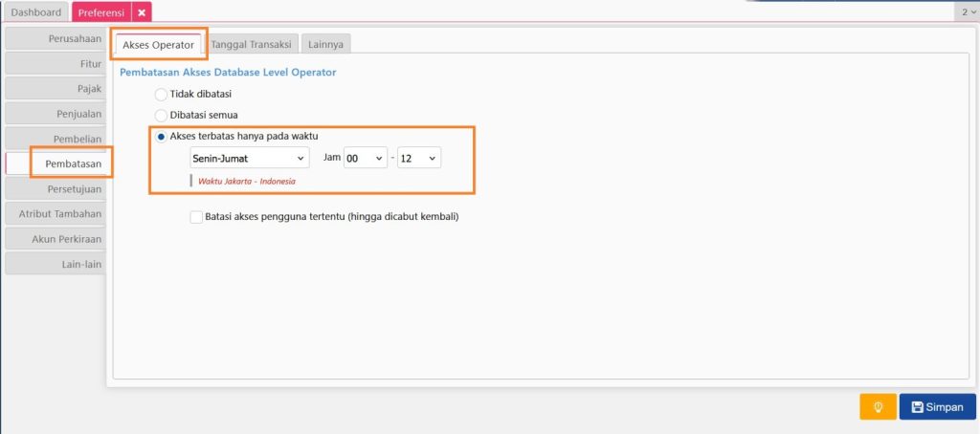Open the tab count dropdown at top right
The height and width of the screenshot is (434, 980).
point(967,11)
